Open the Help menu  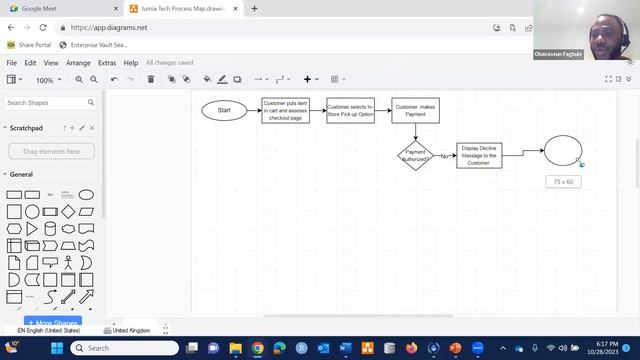tap(131, 63)
